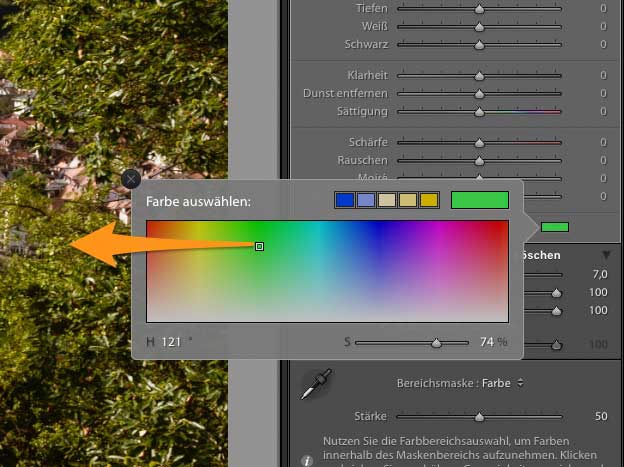Select the light blue preset swatch
The image size is (624, 467).
(366, 200)
